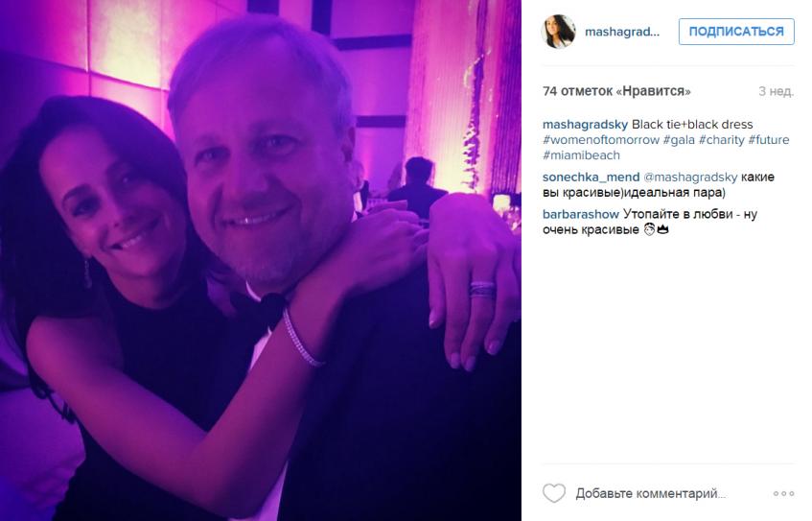Open the mashagrad... username in the post header
Screen dimensions: 812x521
(x=622, y=32)
